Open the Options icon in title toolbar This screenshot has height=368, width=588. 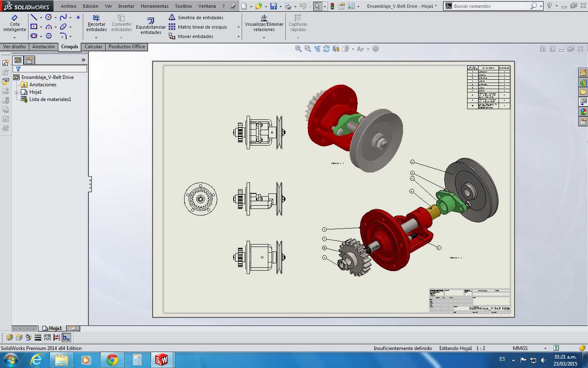351,6
